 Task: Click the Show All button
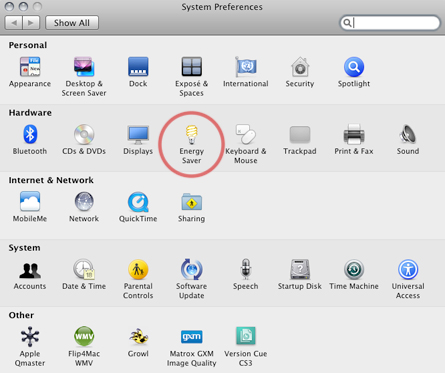click(x=72, y=23)
